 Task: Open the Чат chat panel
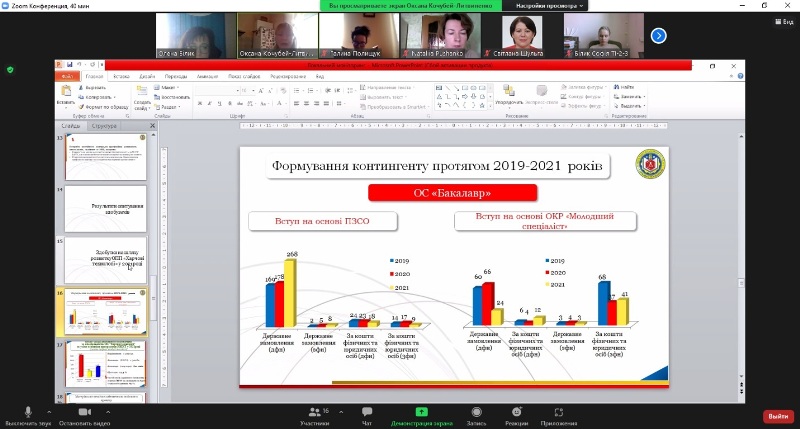[367, 416]
